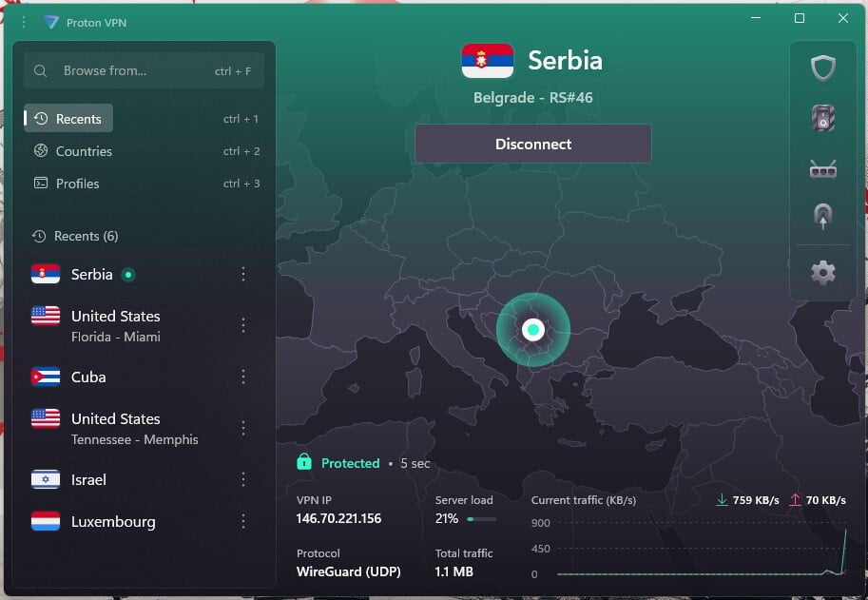
Task: Maximize the Proton VPN window
Action: (x=800, y=18)
